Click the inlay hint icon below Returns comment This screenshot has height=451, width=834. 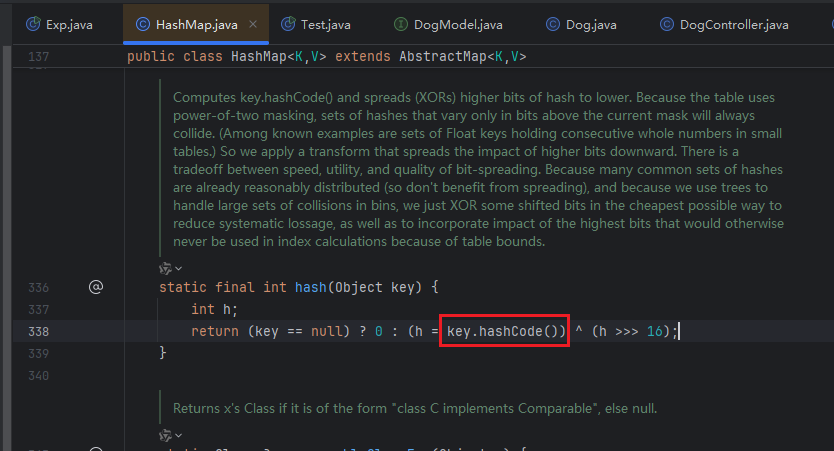[165, 436]
